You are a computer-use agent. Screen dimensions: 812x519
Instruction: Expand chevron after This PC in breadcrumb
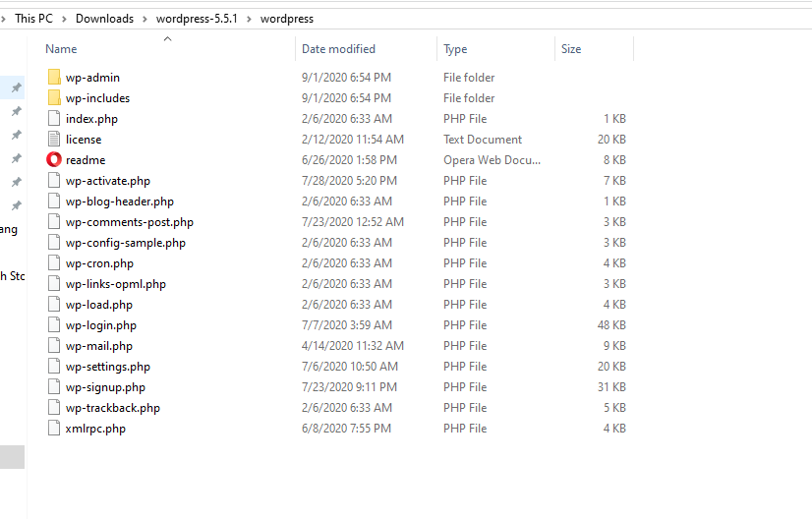click(64, 19)
